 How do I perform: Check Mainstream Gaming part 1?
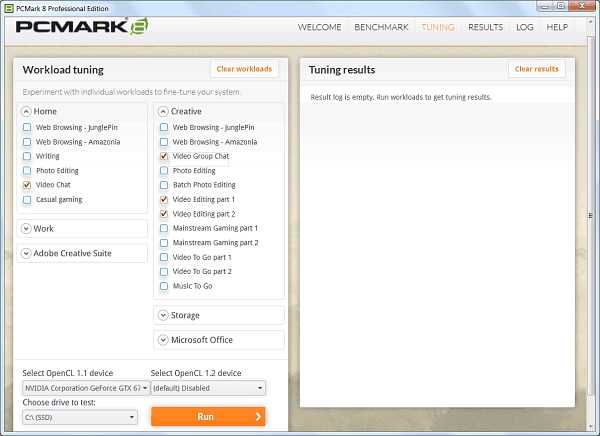point(164,228)
